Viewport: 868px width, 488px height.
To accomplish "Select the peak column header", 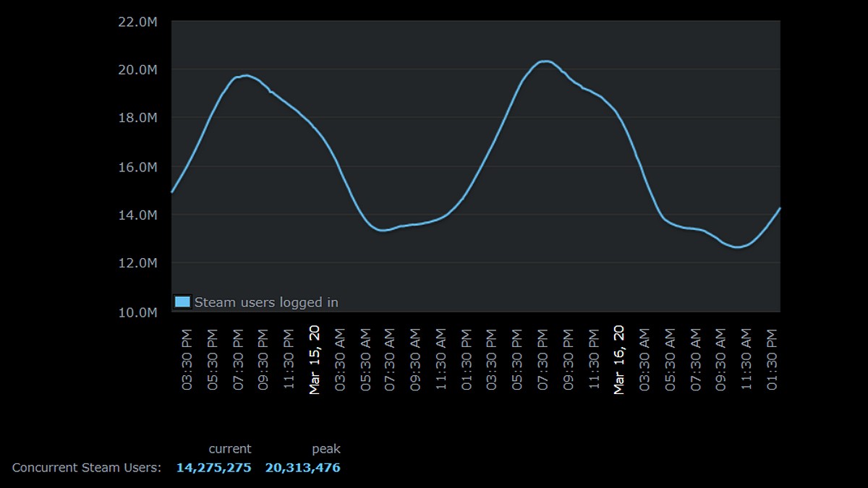I will click(x=325, y=448).
